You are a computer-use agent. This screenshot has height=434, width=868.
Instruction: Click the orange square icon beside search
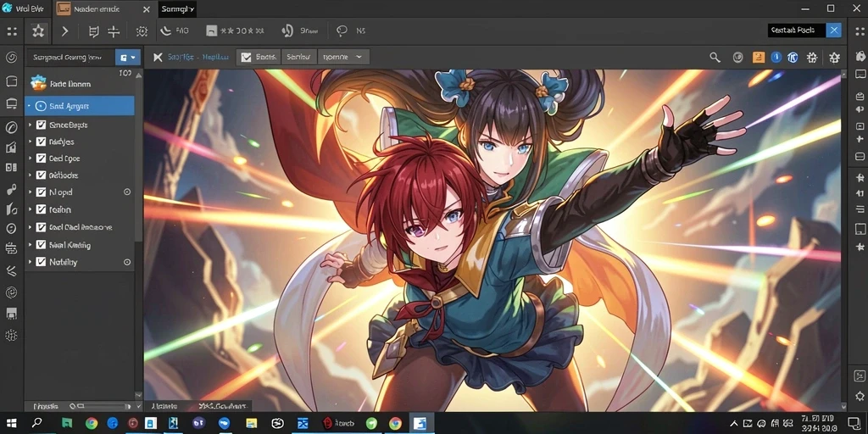[759, 57]
